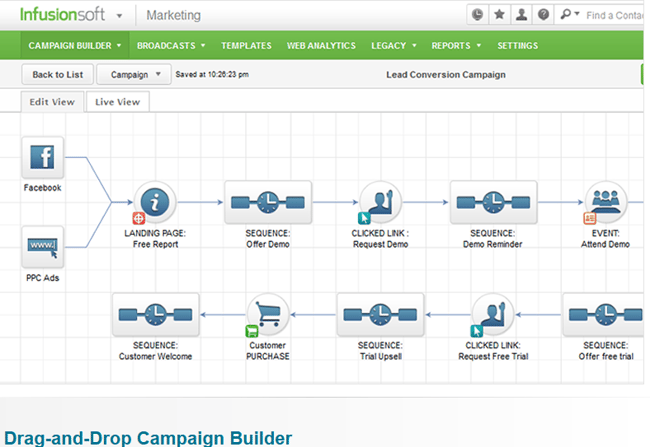Viewport: 650px width, 447px height.
Task: Click the 'Customer PURCHASE' label
Action: 268,351
